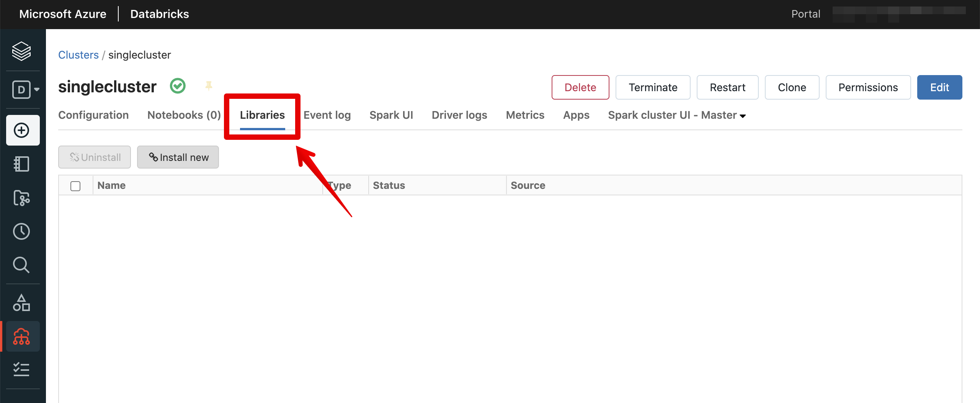The image size is (980, 403).
Task: Open the Clusters breadcrumb link
Action: [x=78, y=54]
